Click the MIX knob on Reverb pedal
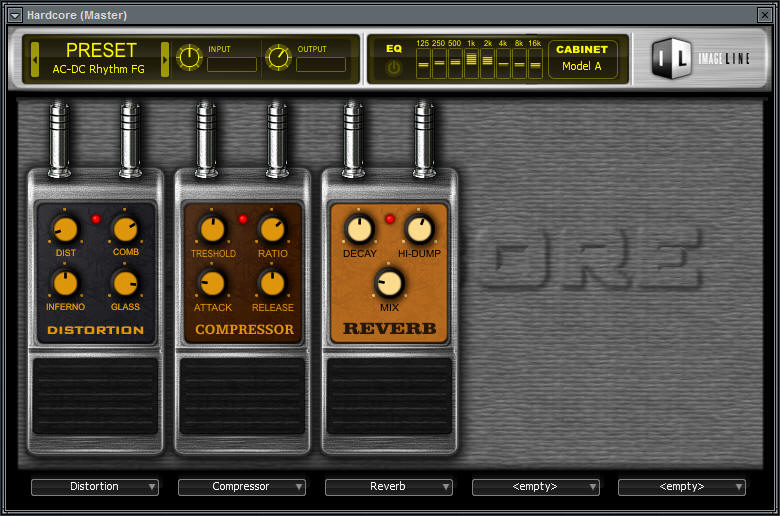 click(x=389, y=284)
